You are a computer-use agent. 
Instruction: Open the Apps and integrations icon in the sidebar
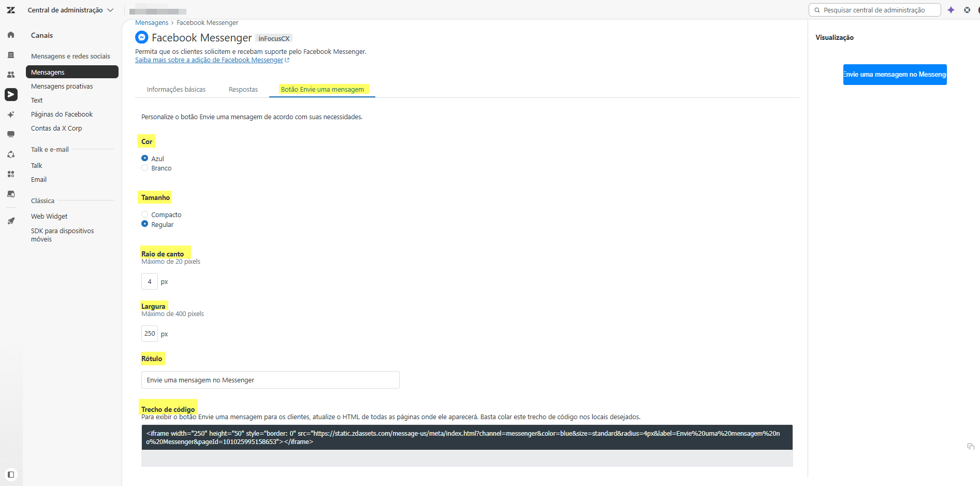(11, 174)
